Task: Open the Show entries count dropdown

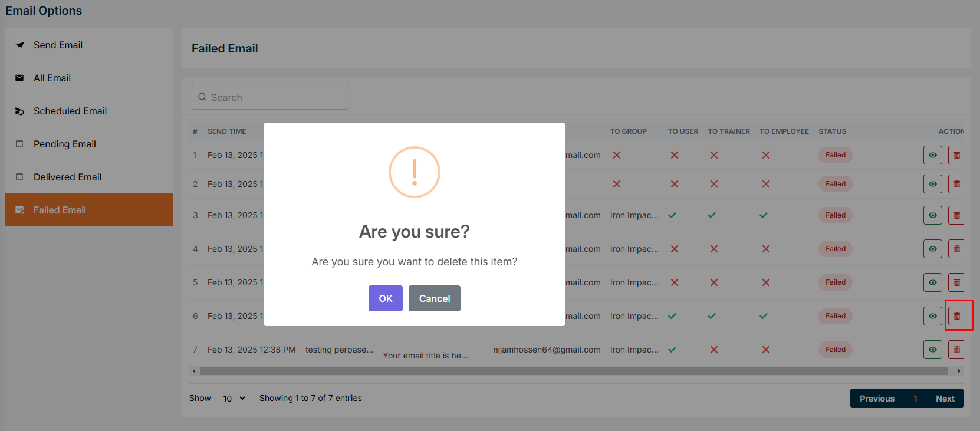Action: tap(234, 399)
